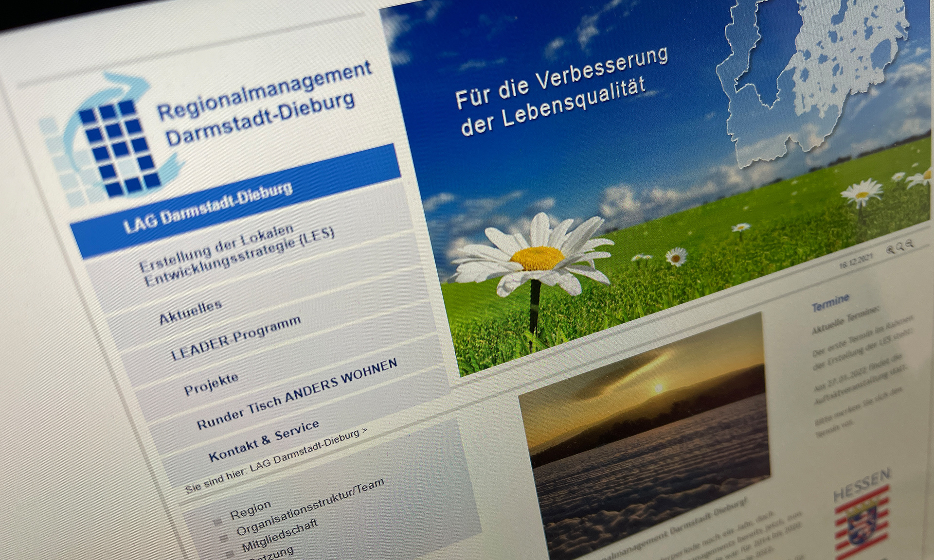Open Runder Tisch ANDERS WOHNEN page

pos(296,394)
